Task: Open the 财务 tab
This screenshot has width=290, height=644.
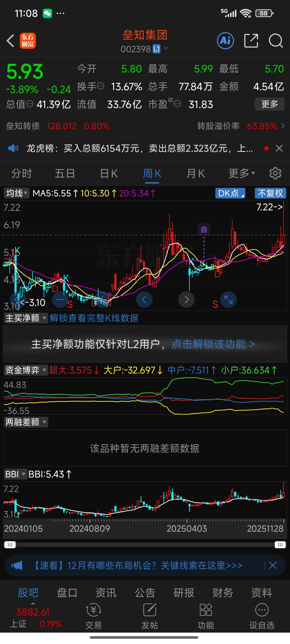Action: click(223, 592)
